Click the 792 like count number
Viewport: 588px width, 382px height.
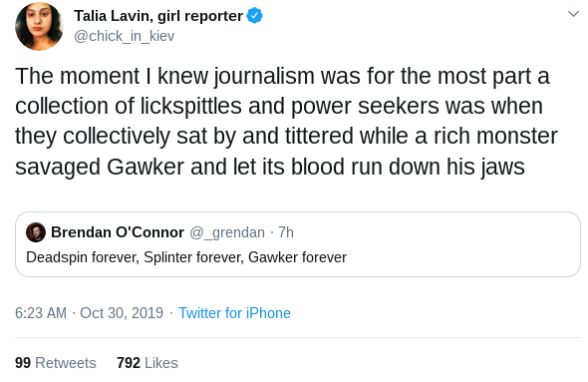pos(129,363)
